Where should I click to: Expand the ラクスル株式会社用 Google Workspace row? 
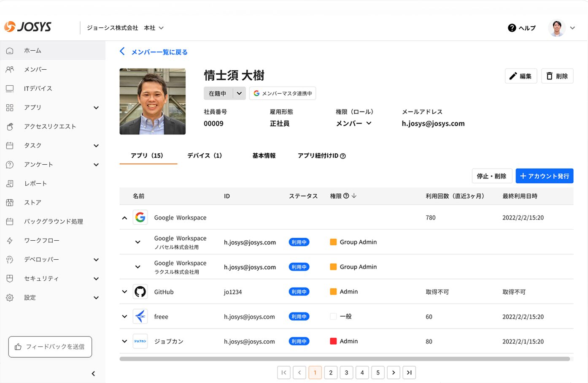(138, 267)
